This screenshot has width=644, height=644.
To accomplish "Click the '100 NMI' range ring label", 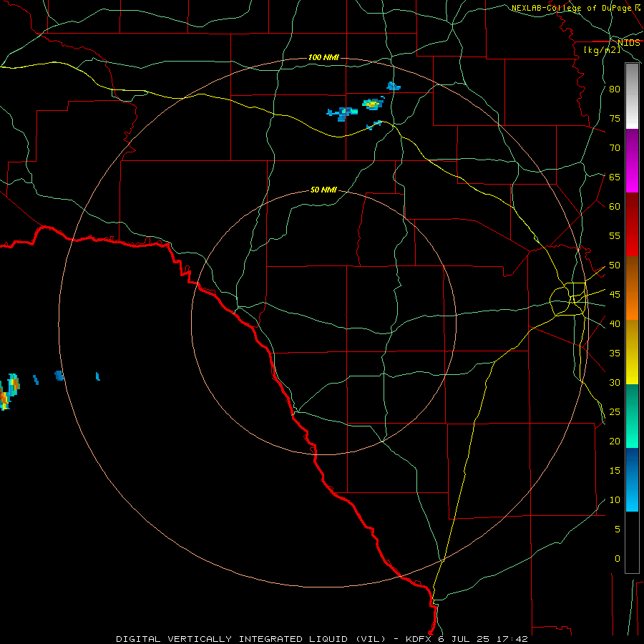I will [323, 57].
